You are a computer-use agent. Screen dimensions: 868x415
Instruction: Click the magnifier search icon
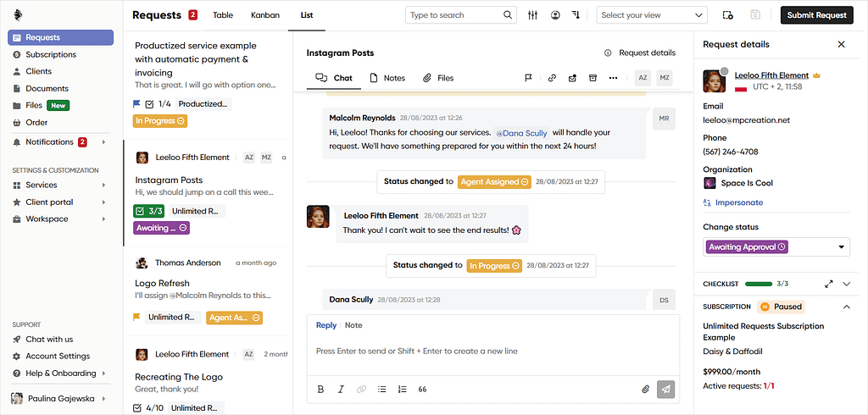click(508, 15)
